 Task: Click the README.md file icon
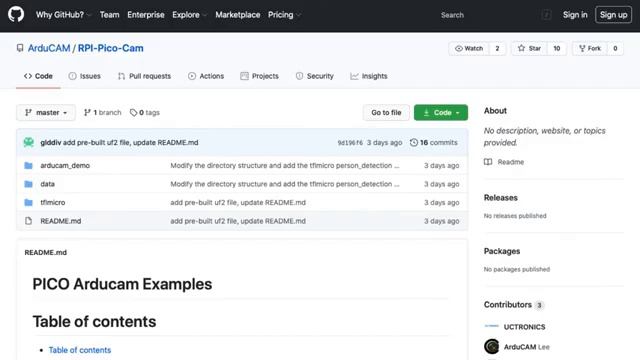28,221
